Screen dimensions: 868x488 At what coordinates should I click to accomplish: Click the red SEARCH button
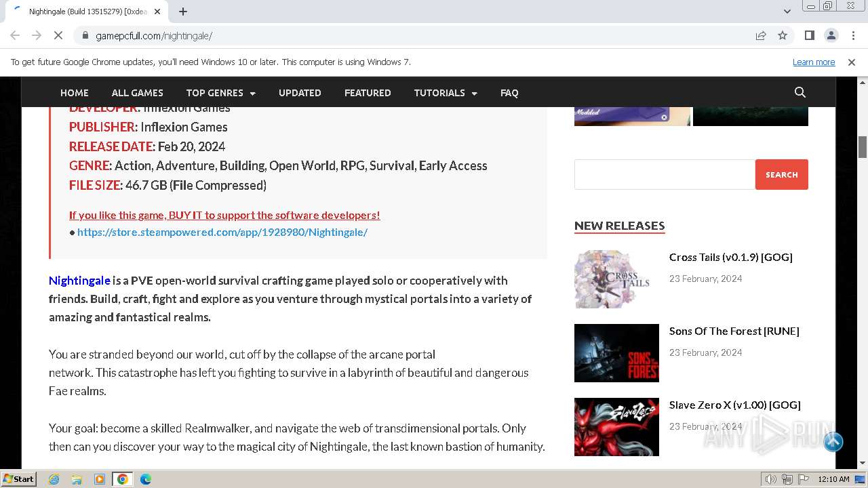[782, 174]
